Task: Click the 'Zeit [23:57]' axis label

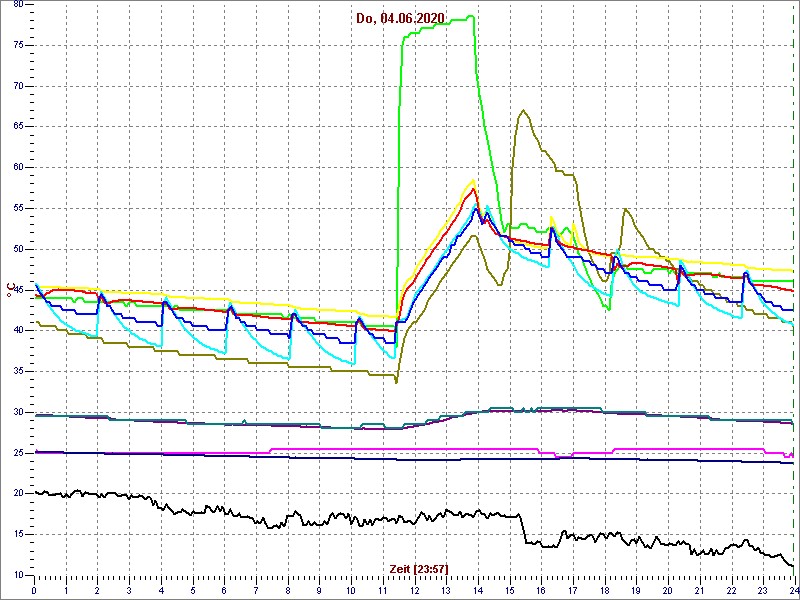Action: coord(419,569)
